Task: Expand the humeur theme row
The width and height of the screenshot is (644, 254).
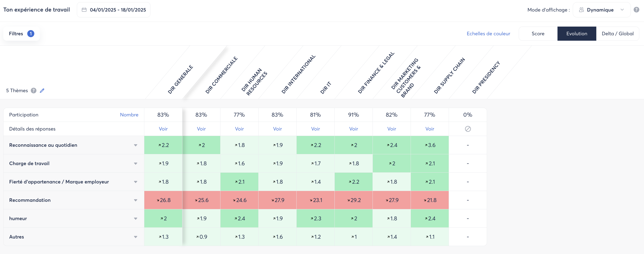Action: (x=136, y=218)
